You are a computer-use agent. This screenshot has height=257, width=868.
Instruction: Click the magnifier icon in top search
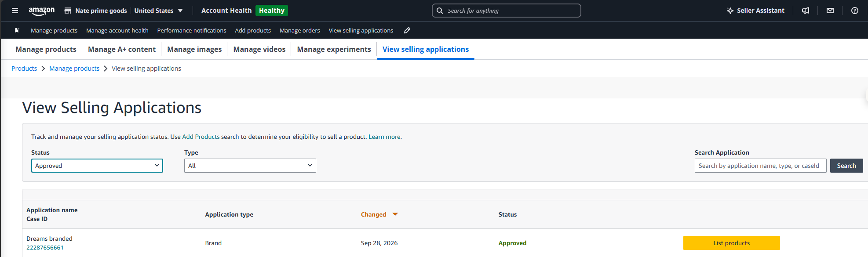(x=440, y=11)
